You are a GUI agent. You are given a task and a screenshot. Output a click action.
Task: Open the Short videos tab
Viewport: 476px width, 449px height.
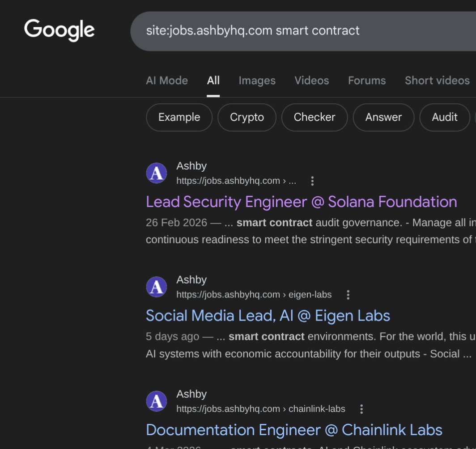tap(437, 80)
